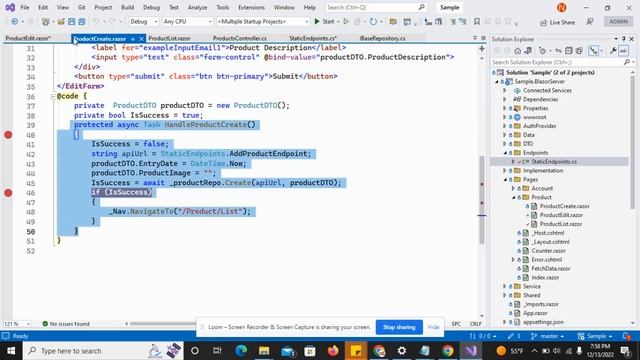This screenshot has width=640, height=360.
Task: Click the search magnifier icon in title bar
Action: pos(422,7)
